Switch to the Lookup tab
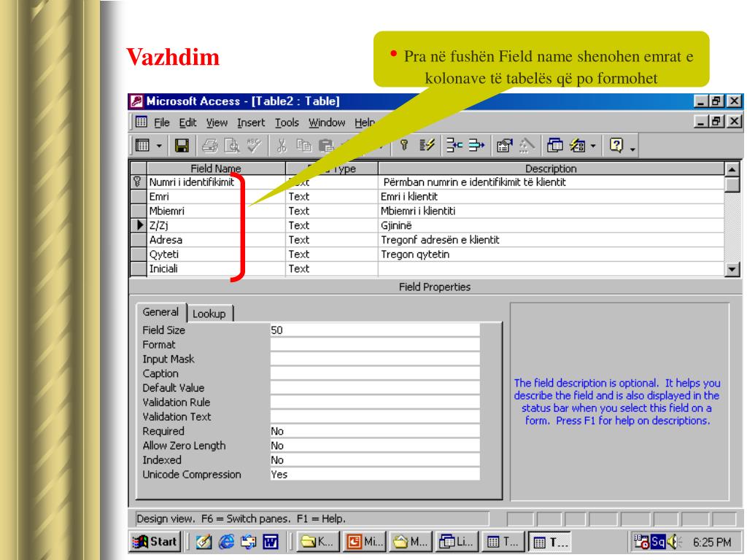This screenshot has width=747, height=560. tap(209, 314)
